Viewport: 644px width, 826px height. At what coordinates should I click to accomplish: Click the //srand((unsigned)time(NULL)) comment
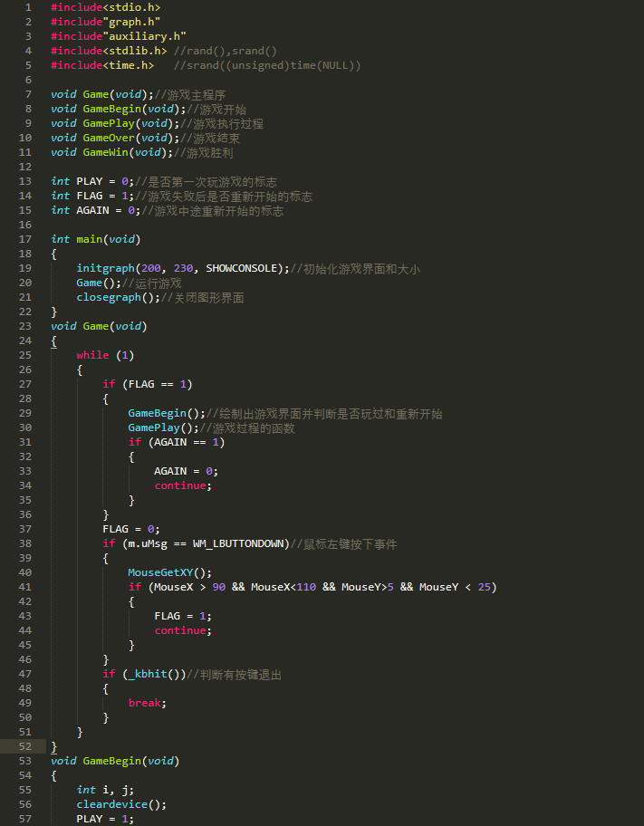tap(267, 65)
